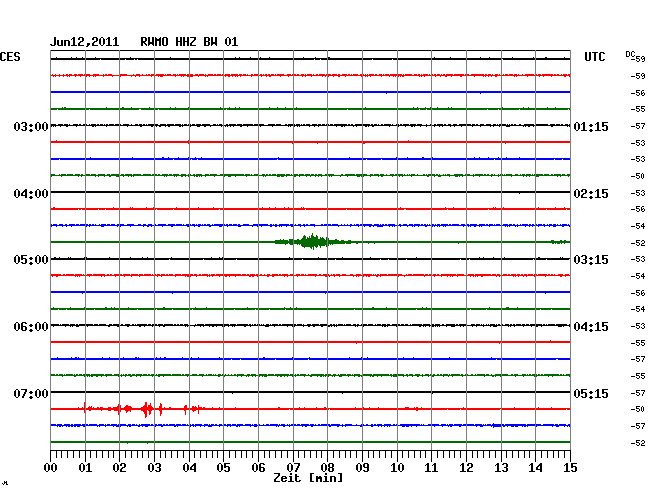Click the Zeit [min] axis title

tap(308, 478)
